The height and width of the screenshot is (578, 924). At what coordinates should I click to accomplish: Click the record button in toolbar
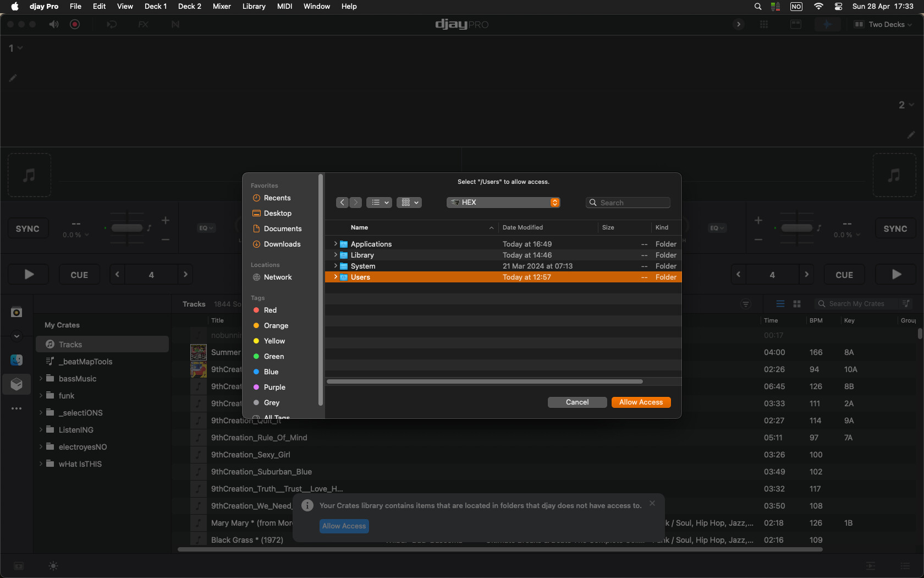pyautogui.click(x=75, y=24)
